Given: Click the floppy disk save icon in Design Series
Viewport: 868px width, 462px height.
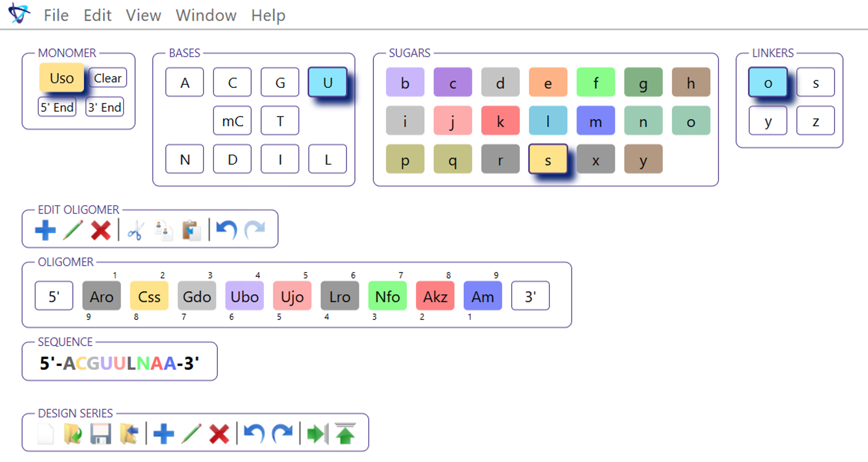Looking at the screenshot, I should tap(101, 434).
